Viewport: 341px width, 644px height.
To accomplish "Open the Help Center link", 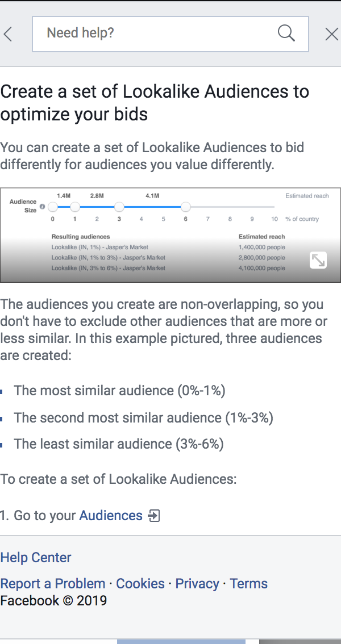I will click(x=36, y=557).
